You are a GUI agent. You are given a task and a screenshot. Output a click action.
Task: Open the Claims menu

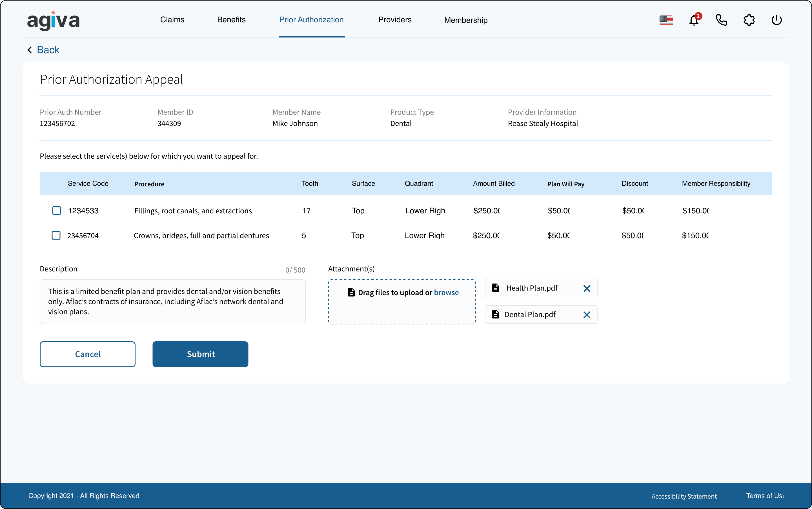coord(172,20)
